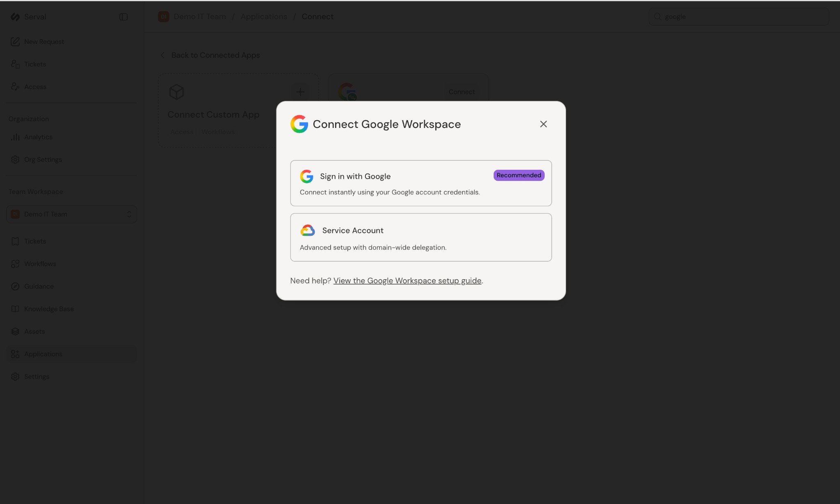Image resolution: width=840 pixels, height=504 pixels.
Task: Close the Connect Google Workspace dialog
Action: pos(543,124)
